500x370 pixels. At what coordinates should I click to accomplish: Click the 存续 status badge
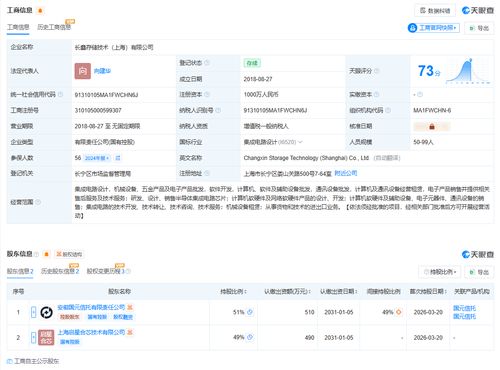(252, 63)
